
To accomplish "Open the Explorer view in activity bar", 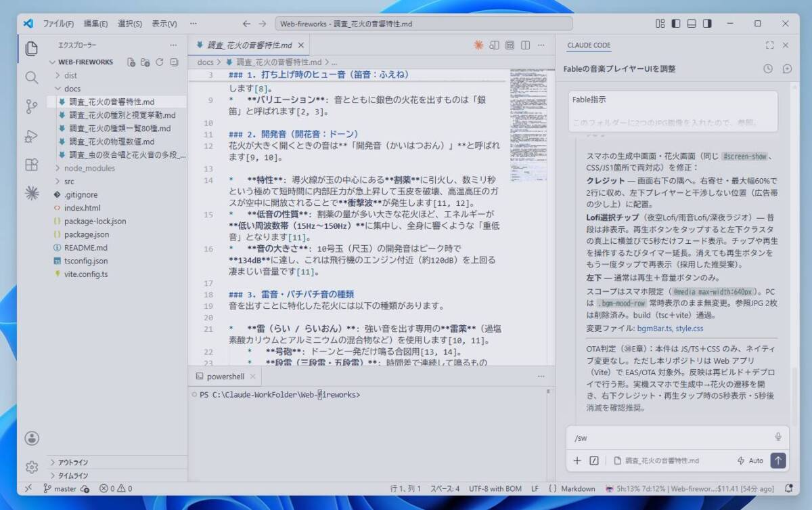I will pyautogui.click(x=31, y=49).
